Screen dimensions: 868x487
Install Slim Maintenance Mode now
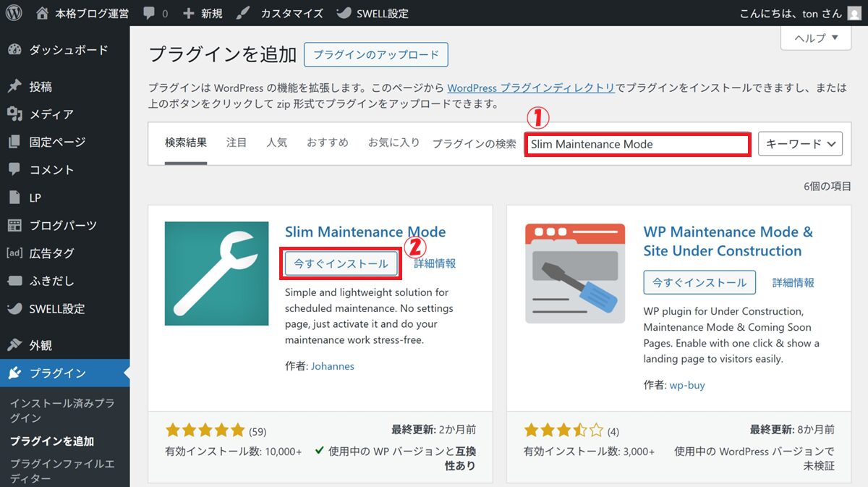point(341,263)
